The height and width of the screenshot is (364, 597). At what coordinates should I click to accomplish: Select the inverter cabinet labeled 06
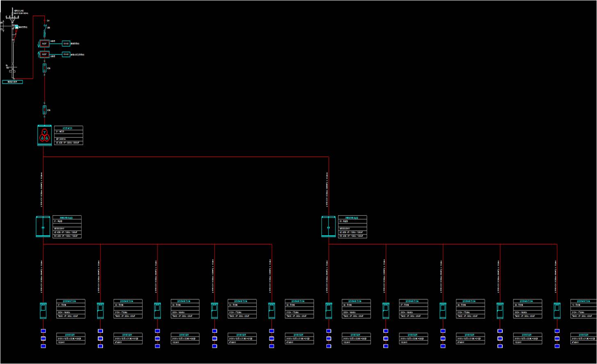(328, 311)
